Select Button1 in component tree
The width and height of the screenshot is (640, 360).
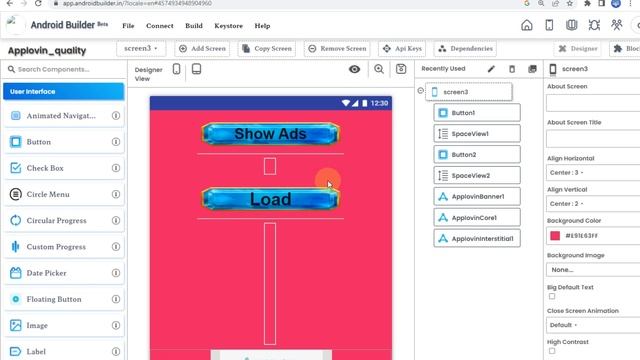click(477, 113)
